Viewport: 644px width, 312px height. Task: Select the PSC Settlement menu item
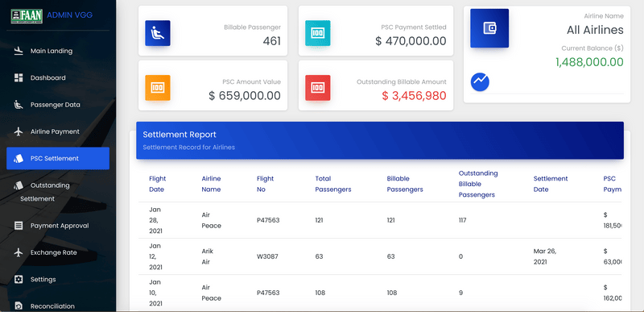tap(58, 158)
